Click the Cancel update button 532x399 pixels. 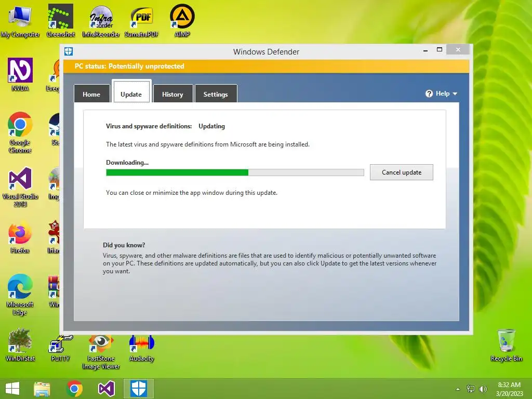click(x=402, y=172)
